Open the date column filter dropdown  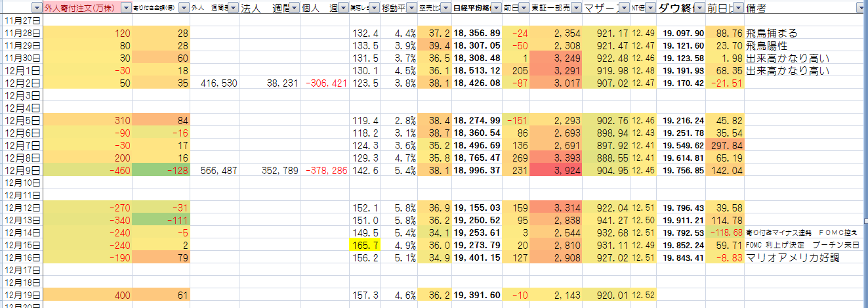[x=36, y=9]
